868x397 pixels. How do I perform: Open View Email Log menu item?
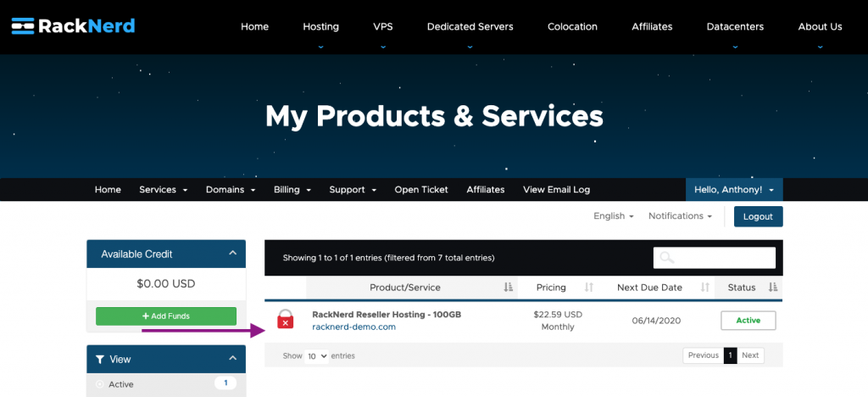[x=556, y=189]
